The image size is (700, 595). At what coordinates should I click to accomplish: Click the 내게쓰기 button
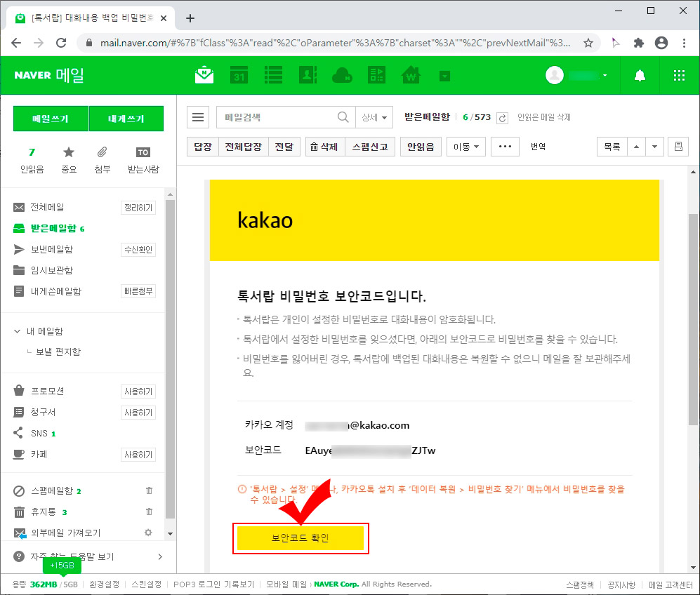pos(126,119)
